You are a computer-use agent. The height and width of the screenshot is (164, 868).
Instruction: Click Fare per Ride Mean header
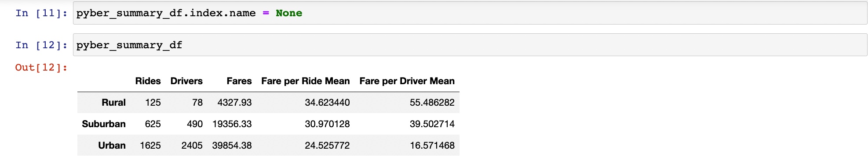coord(306,81)
